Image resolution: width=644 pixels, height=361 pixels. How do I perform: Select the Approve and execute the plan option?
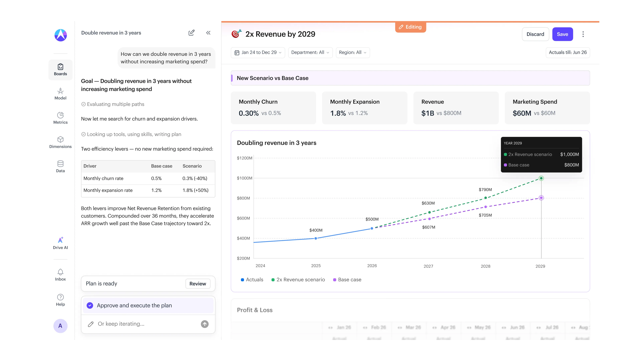click(x=148, y=305)
